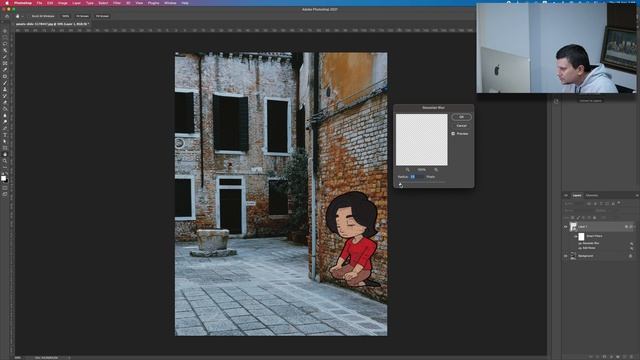Screen dimensions: 640x360
Task: Click the Home icon in options bar
Action: (x=7, y=16)
